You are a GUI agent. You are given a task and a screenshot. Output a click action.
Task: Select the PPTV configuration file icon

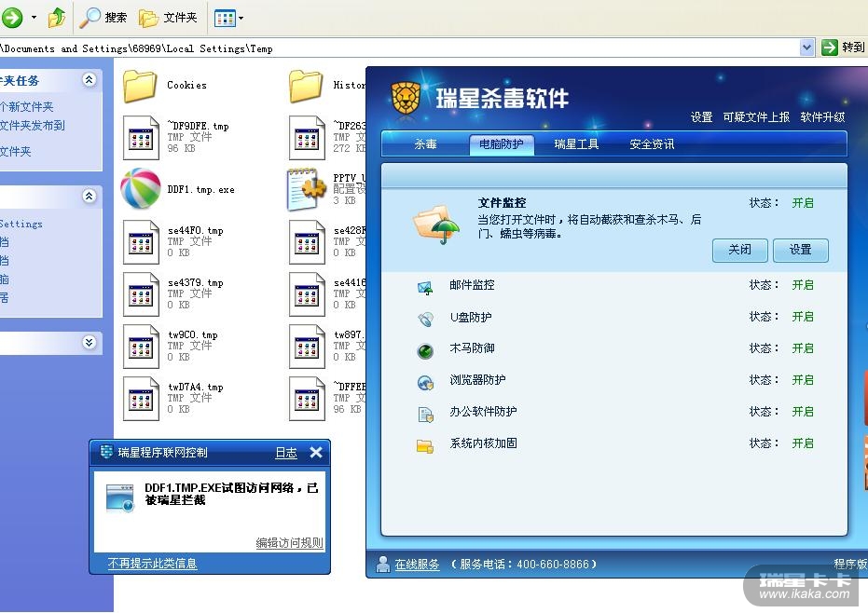[x=306, y=190]
